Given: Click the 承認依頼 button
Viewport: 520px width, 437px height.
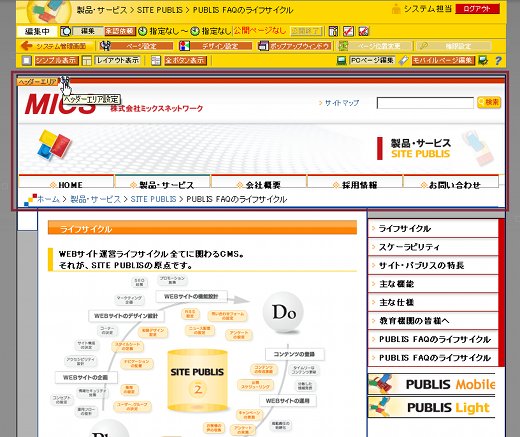Looking at the screenshot, I should pos(120,31).
